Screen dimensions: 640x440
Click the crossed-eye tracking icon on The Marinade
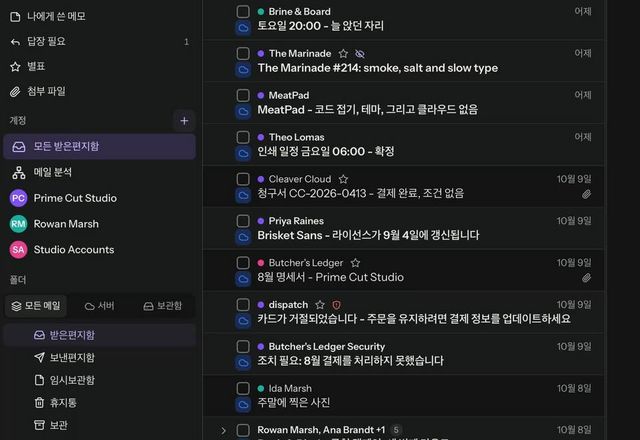360,53
